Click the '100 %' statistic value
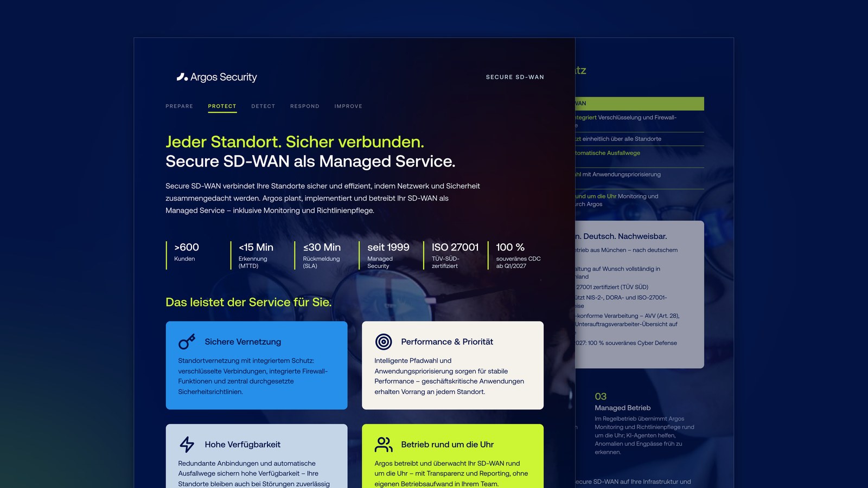The height and width of the screenshot is (488, 868). point(510,247)
